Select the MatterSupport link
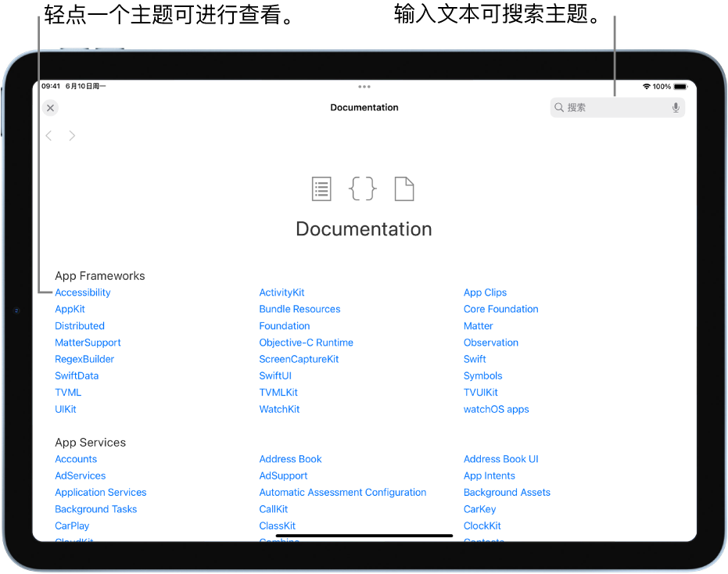The height and width of the screenshot is (574, 728). click(x=88, y=343)
